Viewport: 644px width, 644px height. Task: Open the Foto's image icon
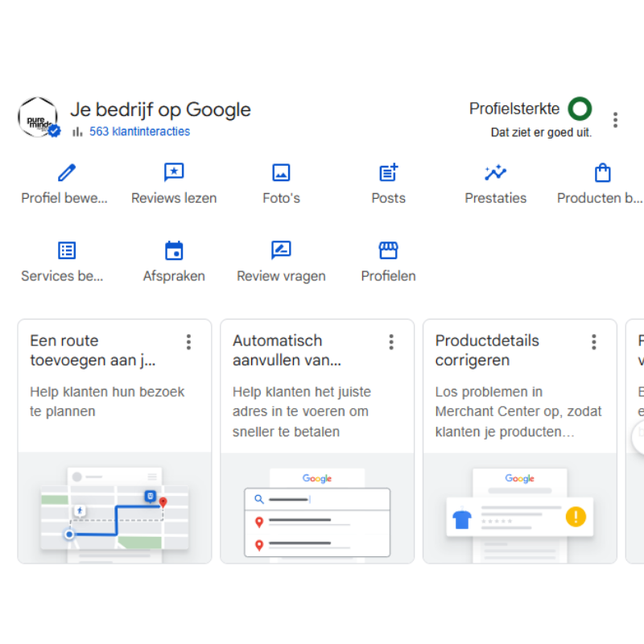point(281,173)
